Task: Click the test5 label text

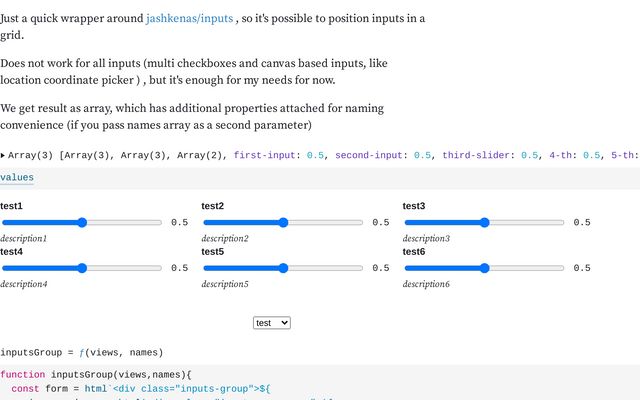Action: click(x=213, y=252)
